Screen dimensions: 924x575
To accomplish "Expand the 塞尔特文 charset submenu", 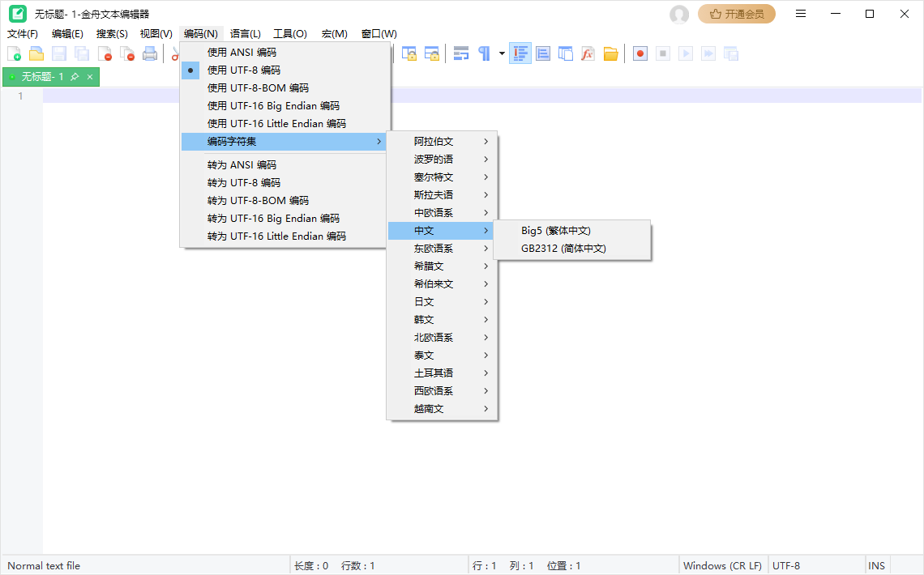I will tap(442, 177).
